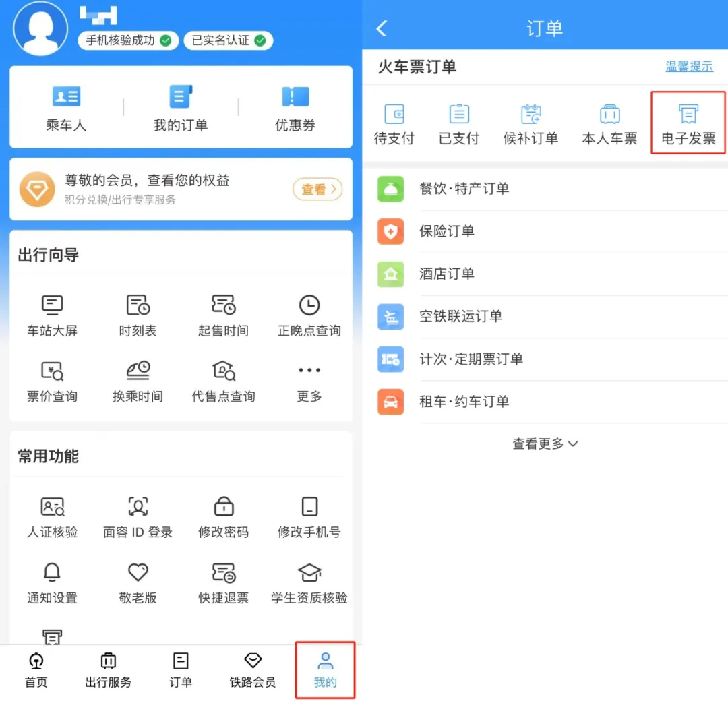The image size is (728, 701).
Task: Tap the 时刻表 timetable icon
Action: coord(138,306)
